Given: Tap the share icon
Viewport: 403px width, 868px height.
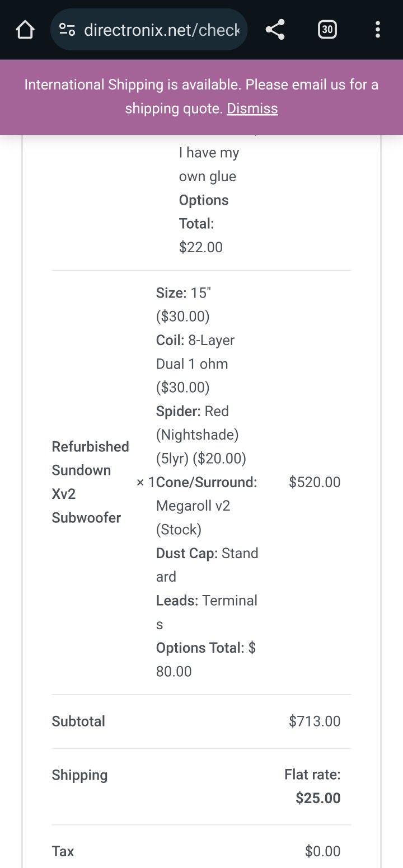Looking at the screenshot, I should click(x=275, y=30).
